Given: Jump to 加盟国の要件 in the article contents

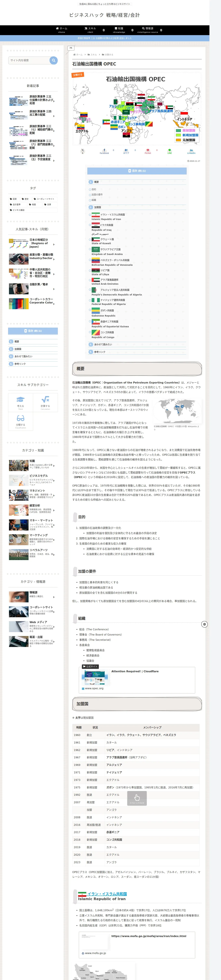Looking at the screenshot, I should (x=97, y=195).
